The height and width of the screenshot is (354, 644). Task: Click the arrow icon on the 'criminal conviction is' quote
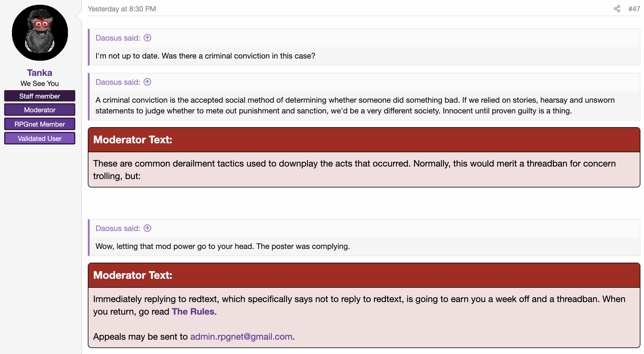point(147,82)
